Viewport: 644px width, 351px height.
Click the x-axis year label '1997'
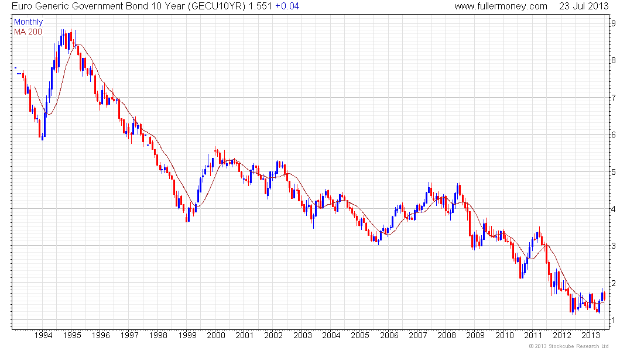[129, 335]
